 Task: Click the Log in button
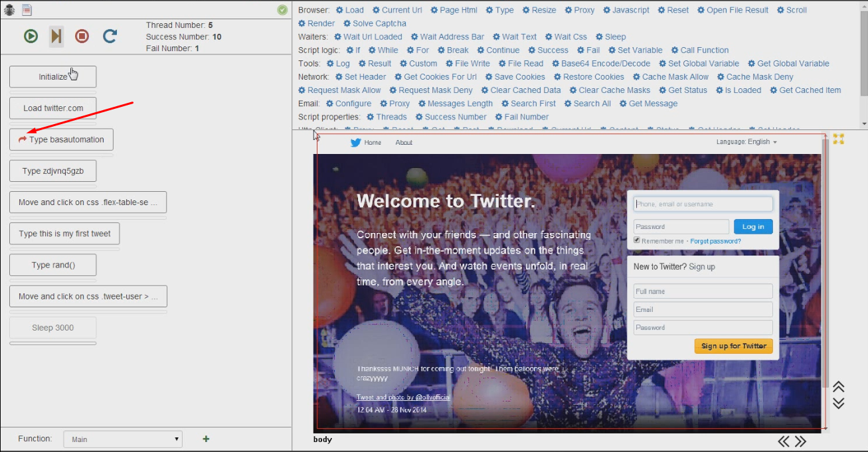pyautogui.click(x=752, y=226)
